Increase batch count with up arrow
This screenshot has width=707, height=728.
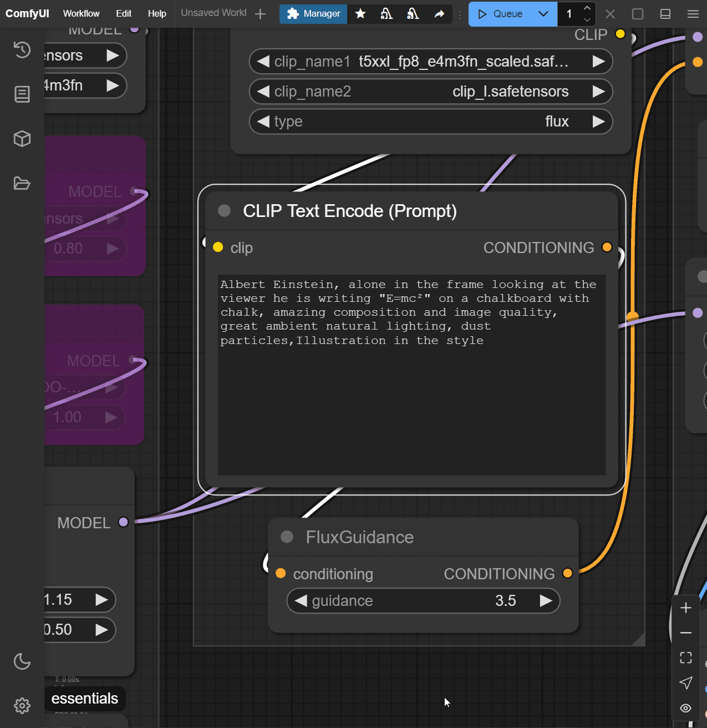point(587,8)
